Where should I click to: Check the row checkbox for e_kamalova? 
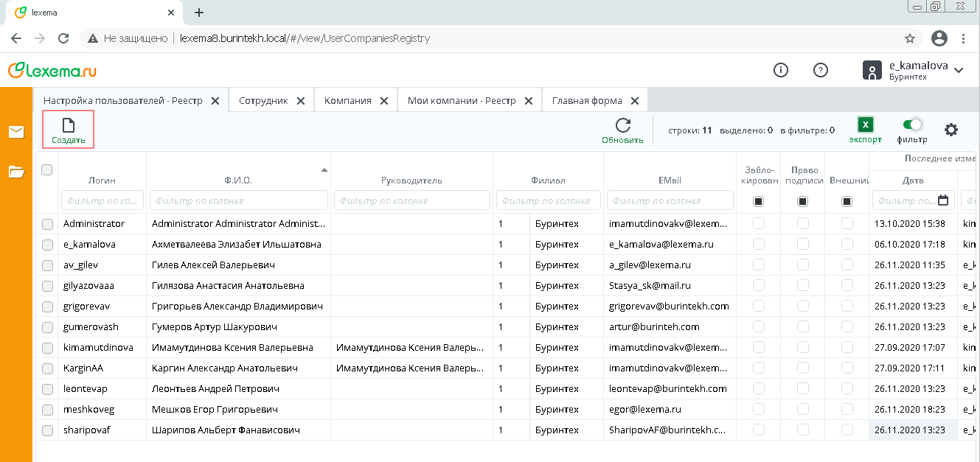tap(47, 245)
